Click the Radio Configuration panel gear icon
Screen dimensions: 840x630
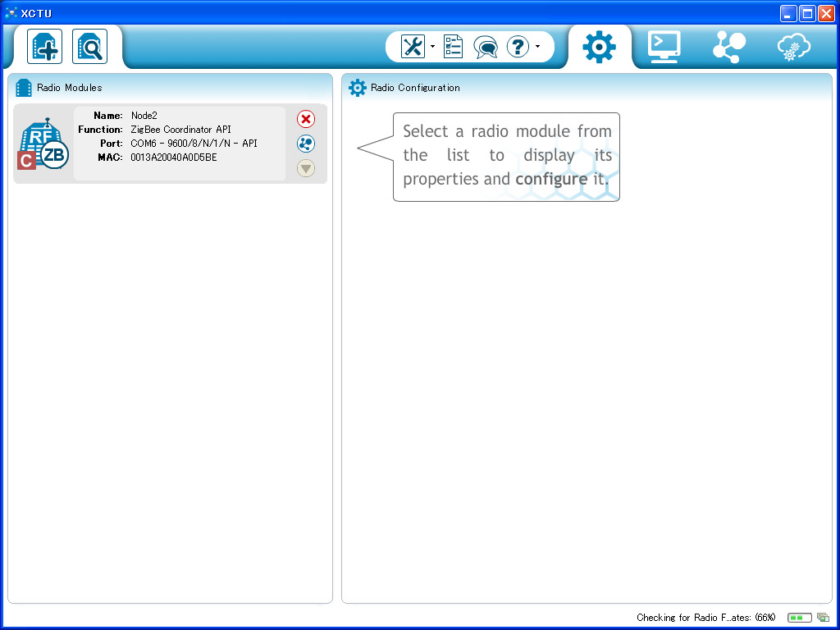point(358,88)
